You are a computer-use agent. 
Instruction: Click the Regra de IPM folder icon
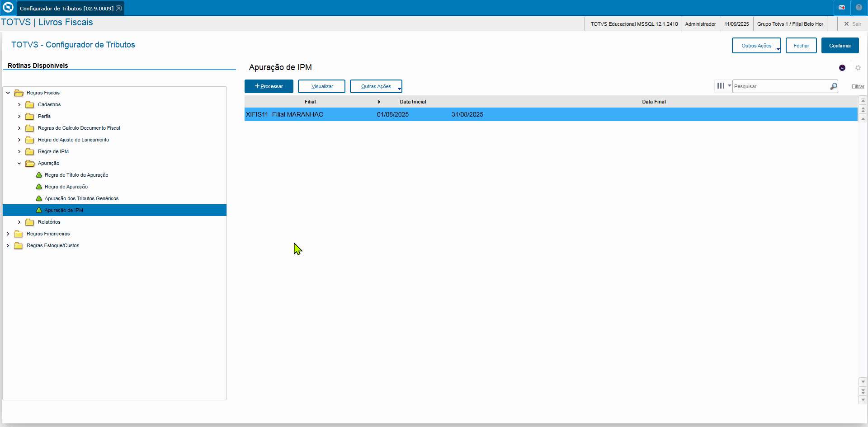[x=30, y=151]
